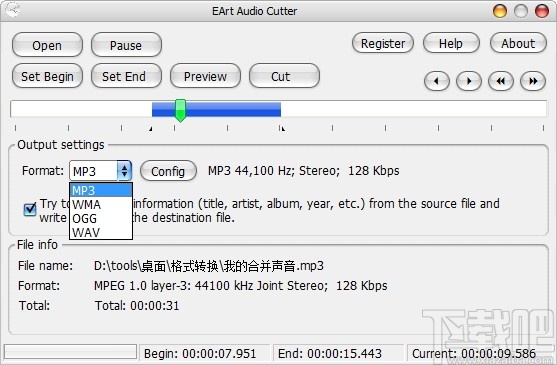Viewport: 557px width, 365px height.
Task: Select WMA in the format list
Action: click(x=101, y=205)
